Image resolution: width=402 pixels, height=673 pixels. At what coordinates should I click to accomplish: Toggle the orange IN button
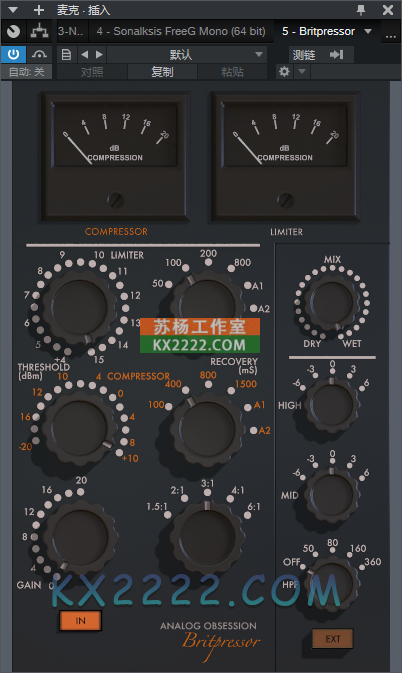81,621
